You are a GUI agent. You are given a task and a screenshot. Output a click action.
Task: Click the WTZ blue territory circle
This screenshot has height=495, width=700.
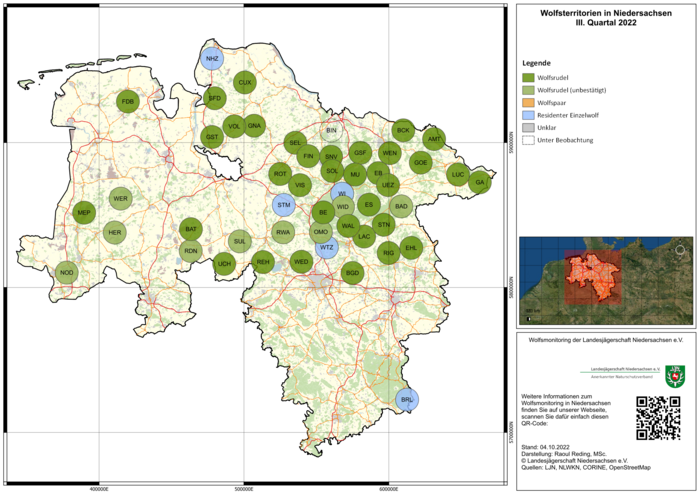[x=327, y=247]
